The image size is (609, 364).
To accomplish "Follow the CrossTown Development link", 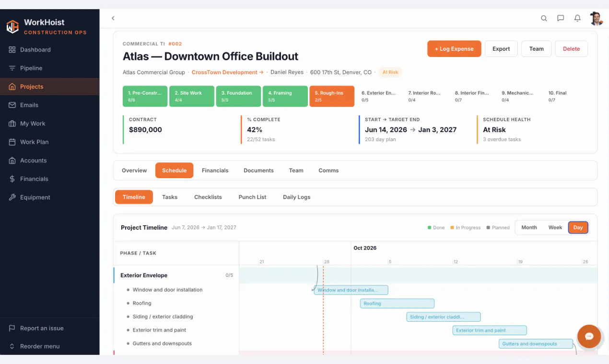I will [227, 72].
